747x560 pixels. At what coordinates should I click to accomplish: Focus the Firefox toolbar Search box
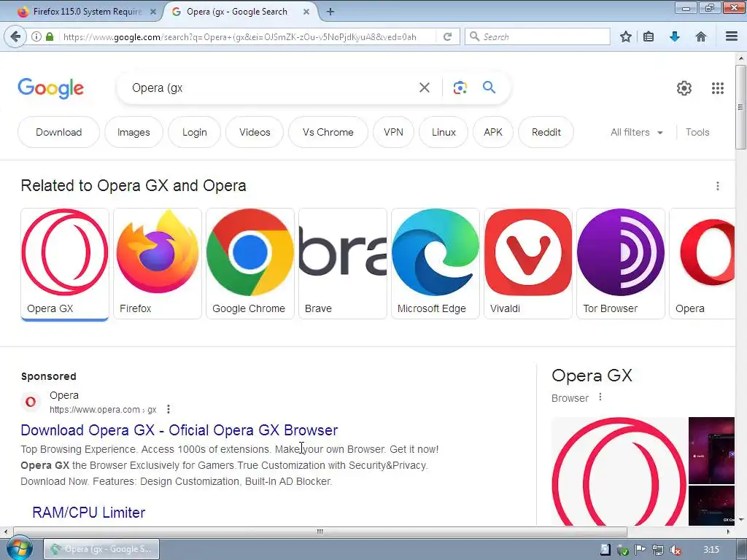point(538,36)
